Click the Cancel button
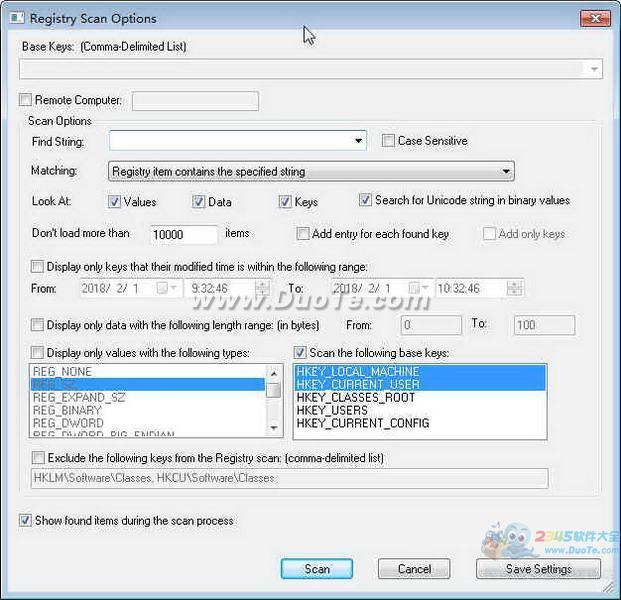This screenshot has width=621, height=600. click(x=414, y=569)
